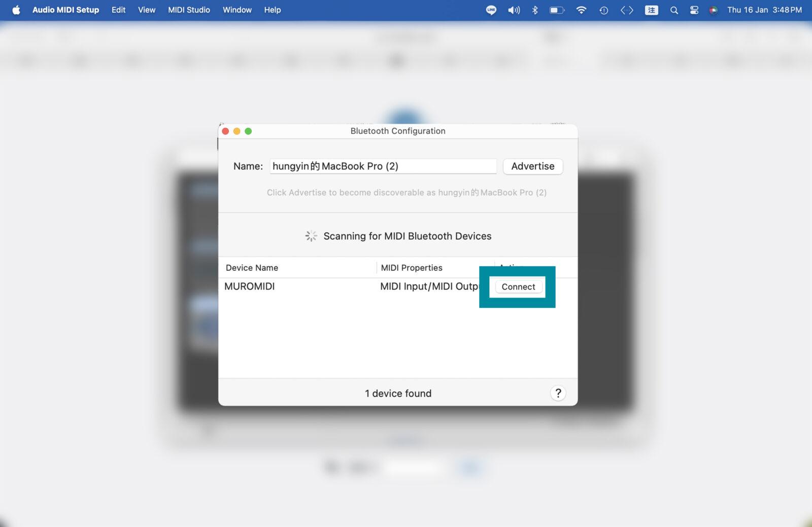Viewport: 812px width, 527px height.
Task: Open Control Center
Action: pos(694,10)
